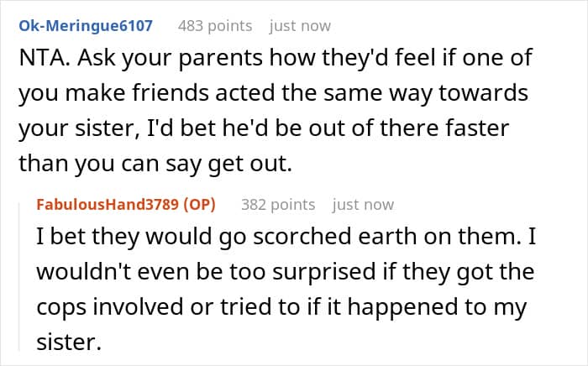Viewport: 588px width, 366px height.
Task: Open Ok-Meringue6107's user profile
Action: tap(85, 26)
